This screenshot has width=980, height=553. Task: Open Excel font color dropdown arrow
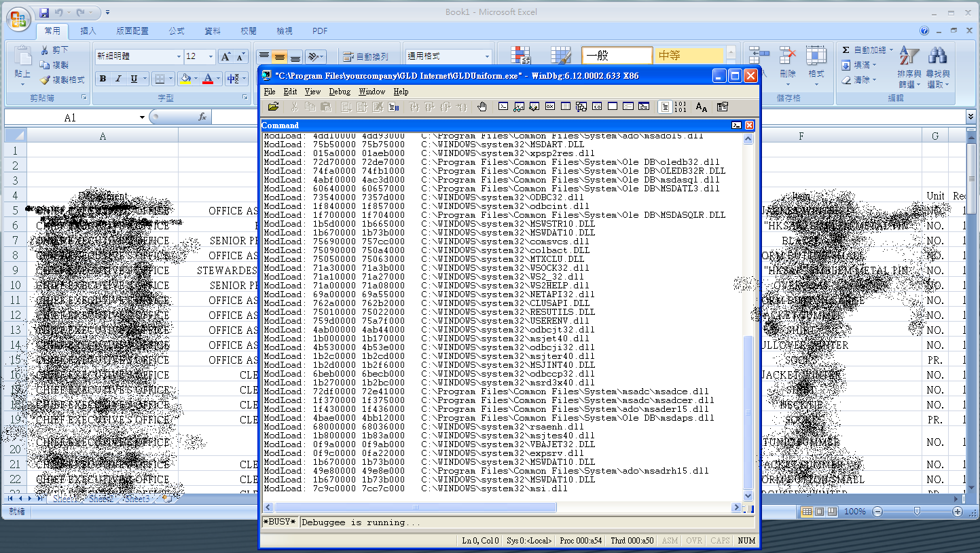tap(219, 79)
